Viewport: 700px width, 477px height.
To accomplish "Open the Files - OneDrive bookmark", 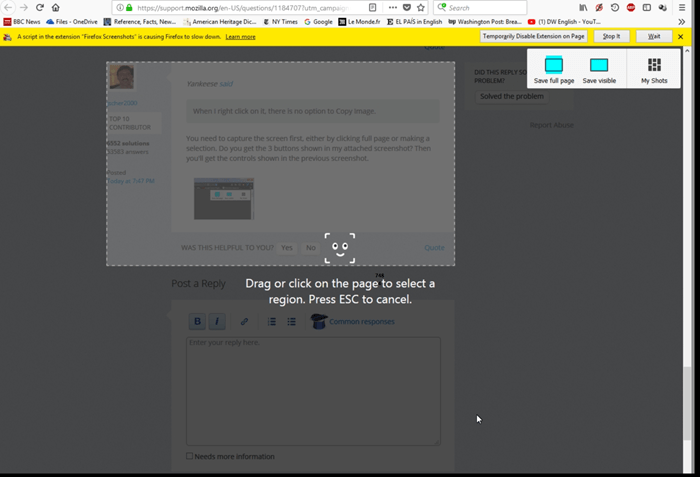I will click(71, 21).
